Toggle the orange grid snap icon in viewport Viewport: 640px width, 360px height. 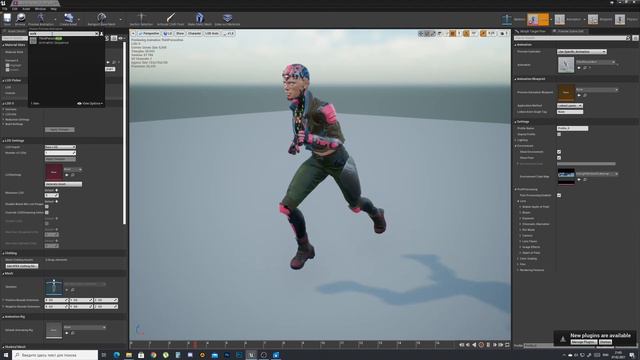point(453,33)
